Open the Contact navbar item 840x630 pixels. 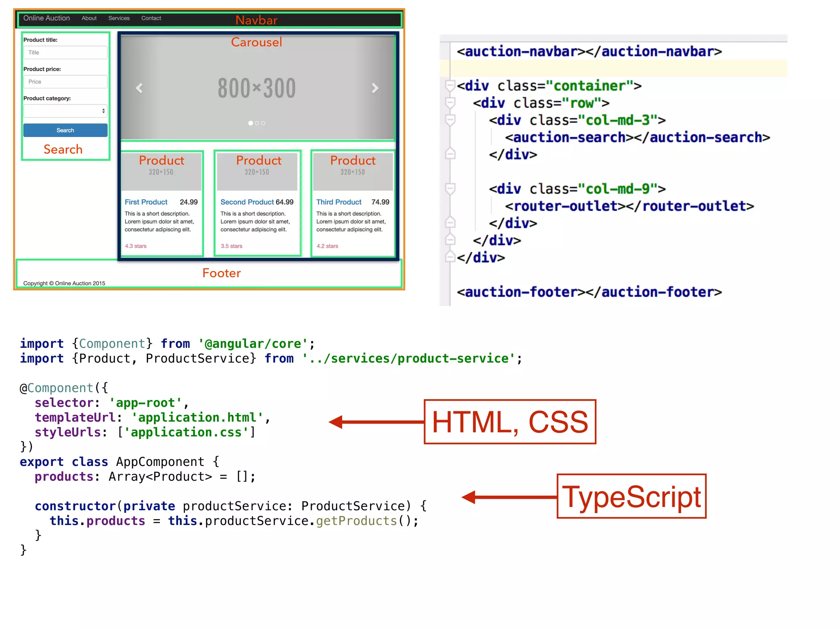[x=151, y=18]
